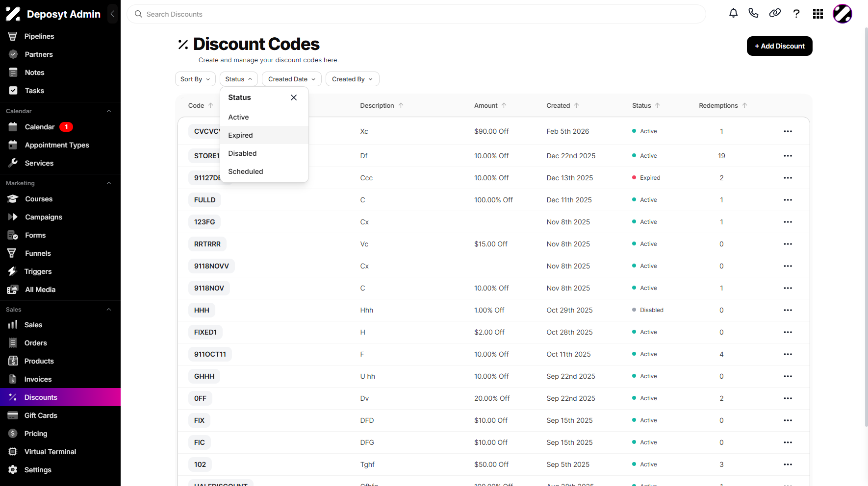The height and width of the screenshot is (486, 868).
Task: Collapse the Calendar sidebar section
Action: 109,111
